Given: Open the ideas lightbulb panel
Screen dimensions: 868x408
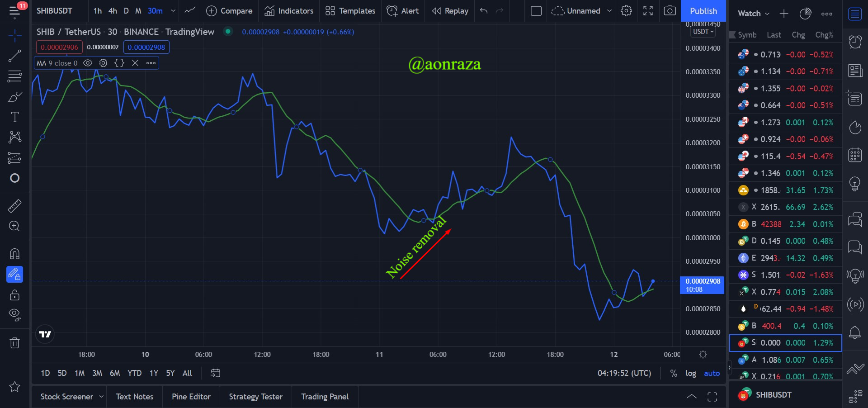Looking at the screenshot, I should (x=855, y=184).
